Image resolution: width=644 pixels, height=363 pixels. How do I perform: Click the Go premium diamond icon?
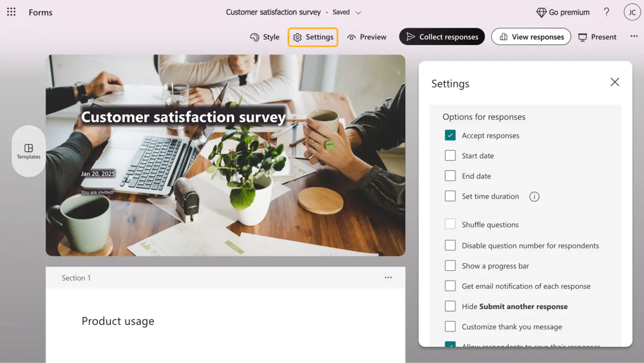tap(542, 12)
